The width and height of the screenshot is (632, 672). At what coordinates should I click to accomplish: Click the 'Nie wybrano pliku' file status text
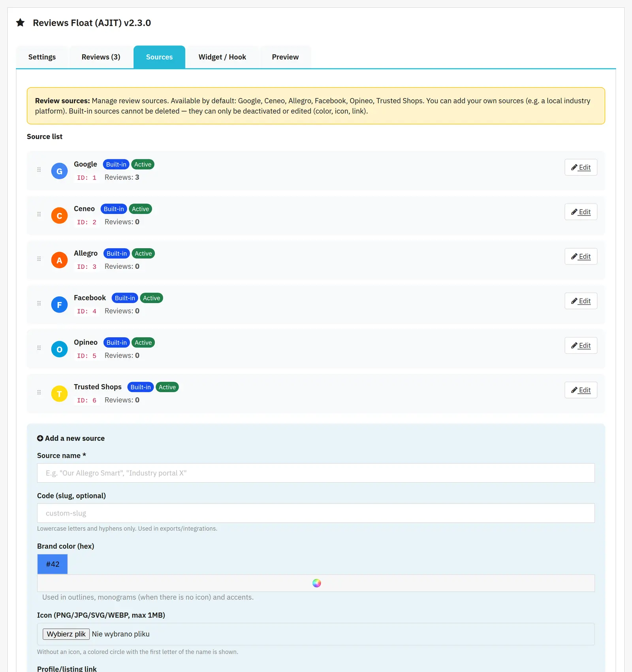tap(120, 634)
